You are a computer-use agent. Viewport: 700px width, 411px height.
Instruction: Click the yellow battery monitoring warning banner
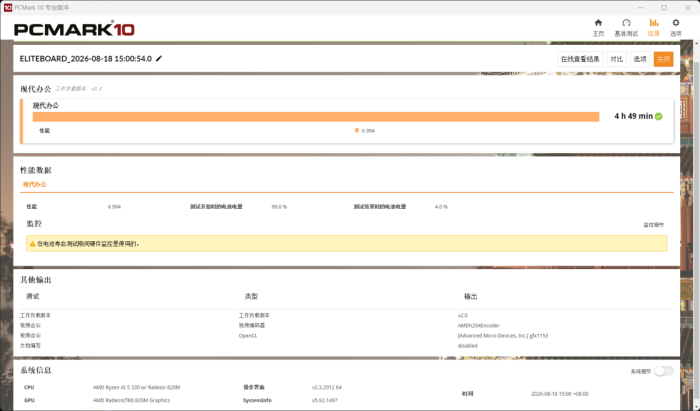point(346,244)
